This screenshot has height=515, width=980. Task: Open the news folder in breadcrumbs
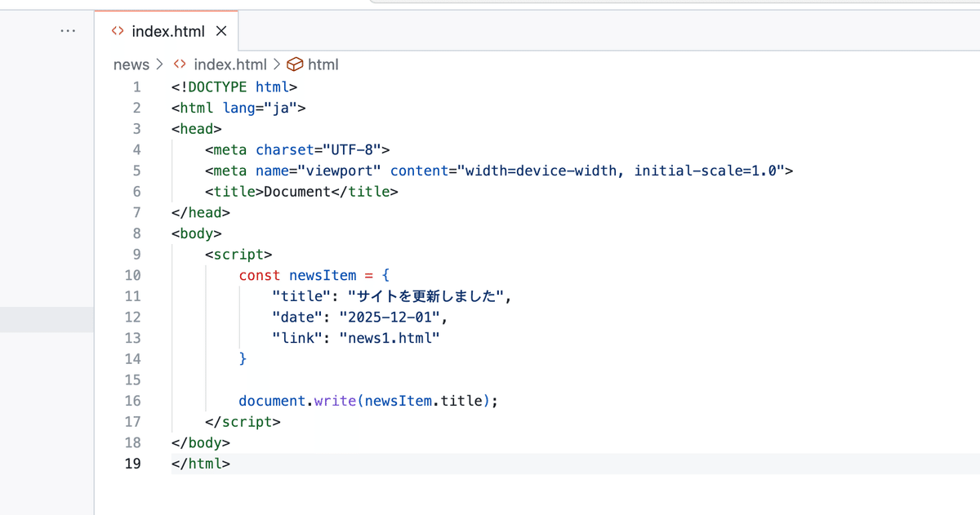(x=131, y=64)
